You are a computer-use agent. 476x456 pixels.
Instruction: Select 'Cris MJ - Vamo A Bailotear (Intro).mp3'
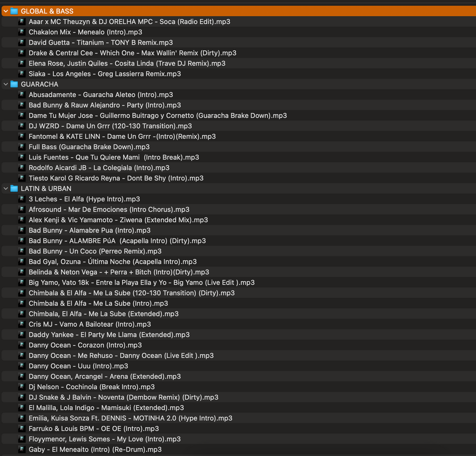click(90, 324)
